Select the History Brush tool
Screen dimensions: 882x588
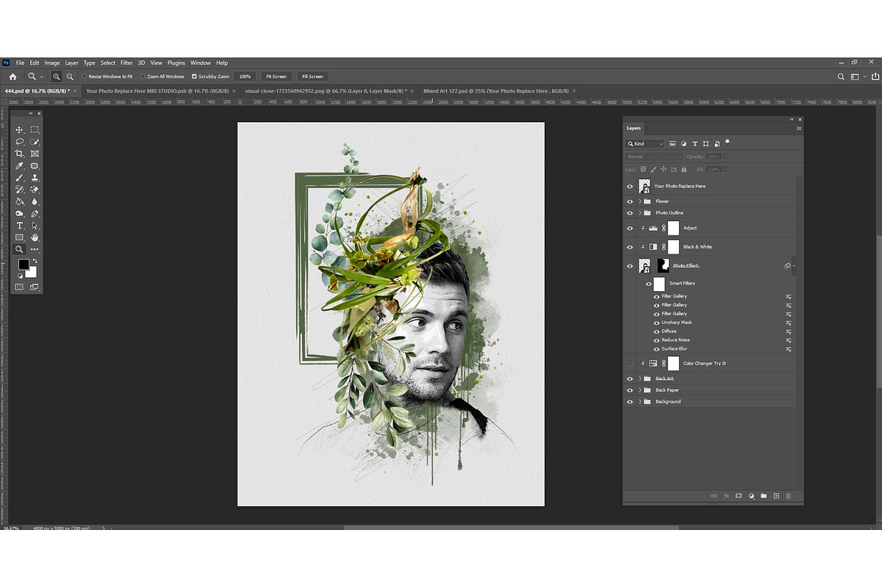click(20, 189)
